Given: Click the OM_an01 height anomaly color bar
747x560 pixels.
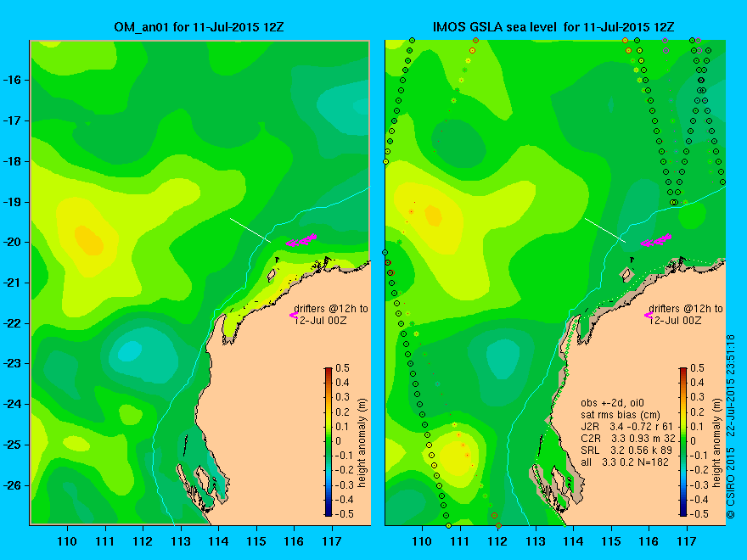Looking at the screenshot, I should click(329, 442).
